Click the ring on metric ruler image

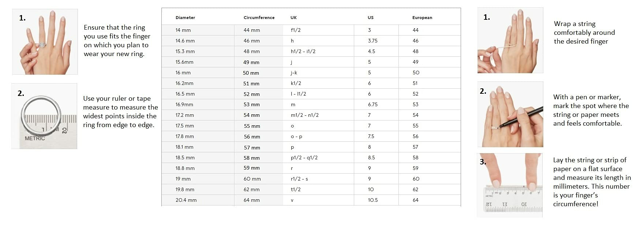coord(44,116)
